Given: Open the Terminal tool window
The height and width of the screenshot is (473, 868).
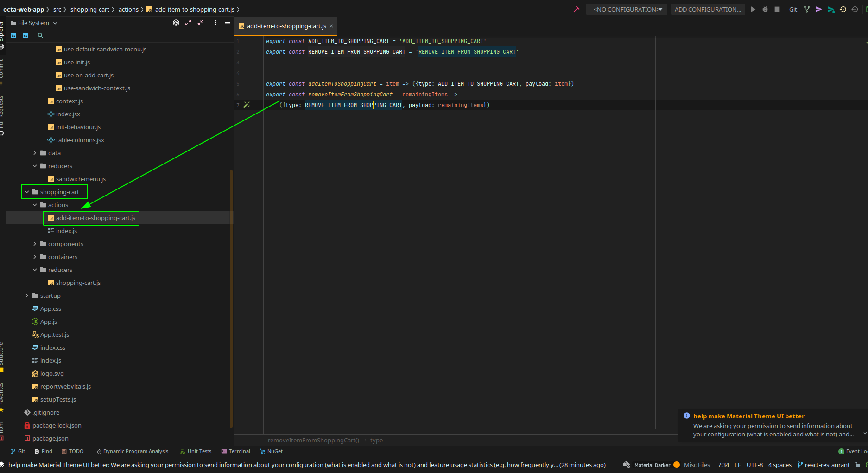Looking at the screenshot, I should point(235,451).
